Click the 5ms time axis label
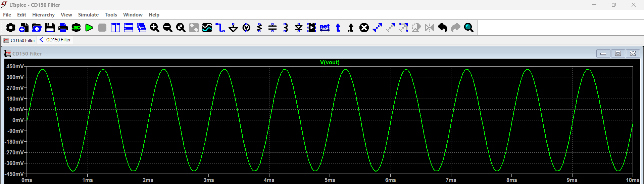The height and width of the screenshot is (184, 644). click(x=330, y=180)
